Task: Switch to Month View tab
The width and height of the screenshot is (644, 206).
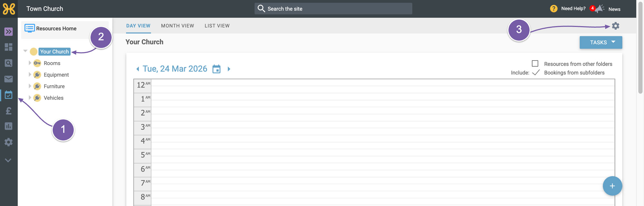Action: 177,26
